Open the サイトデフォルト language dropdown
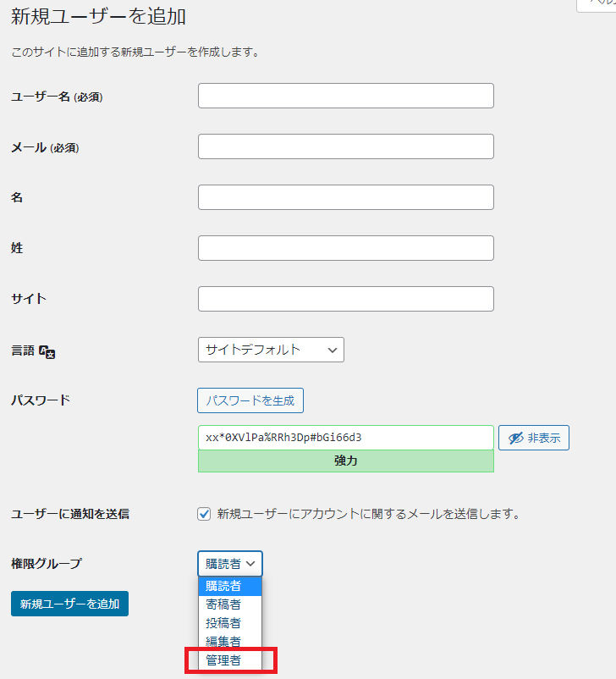This screenshot has width=616, height=679. [271, 350]
